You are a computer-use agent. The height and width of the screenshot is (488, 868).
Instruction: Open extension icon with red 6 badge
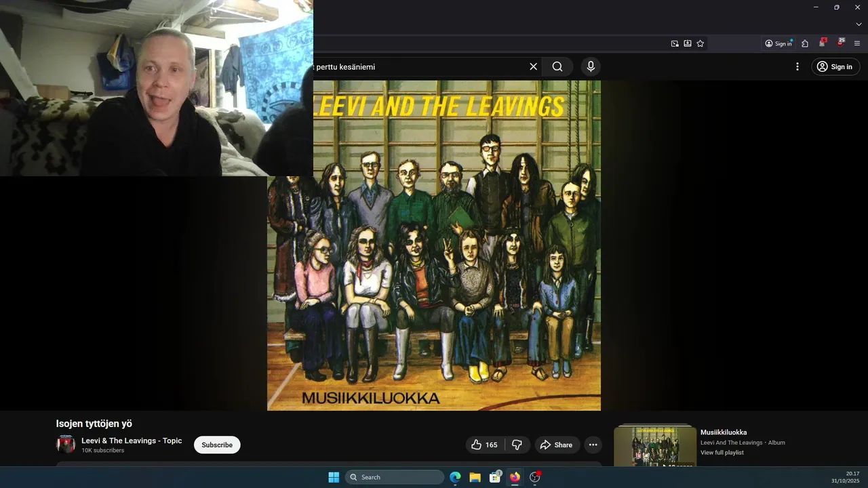[823, 43]
